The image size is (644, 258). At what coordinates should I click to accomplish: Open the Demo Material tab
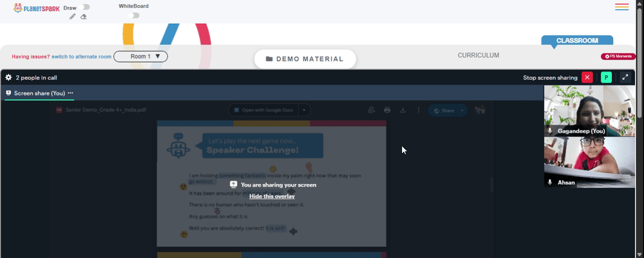point(305,59)
